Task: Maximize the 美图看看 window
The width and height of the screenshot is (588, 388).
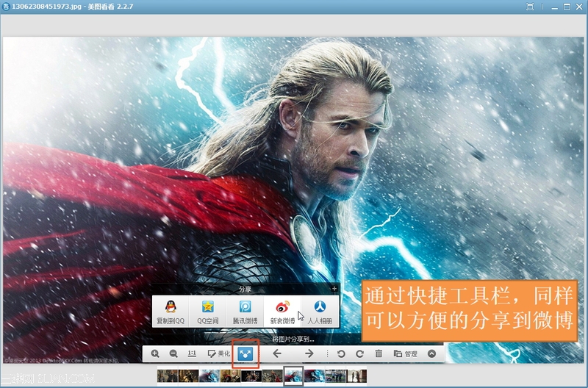Action: (567, 7)
